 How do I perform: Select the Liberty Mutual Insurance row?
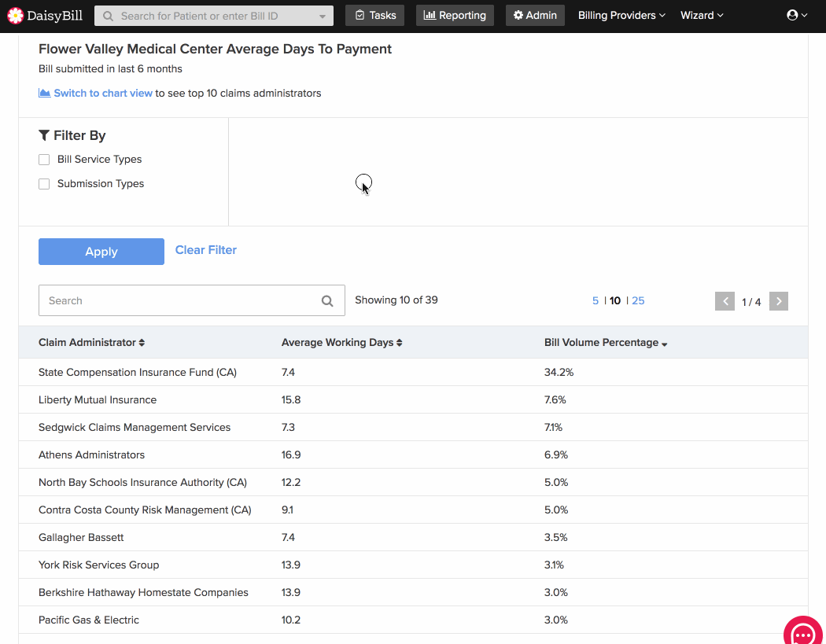pyautogui.click(x=413, y=399)
